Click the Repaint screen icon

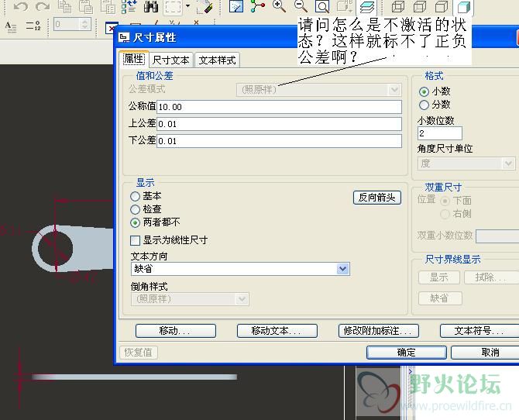pos(236,6)
